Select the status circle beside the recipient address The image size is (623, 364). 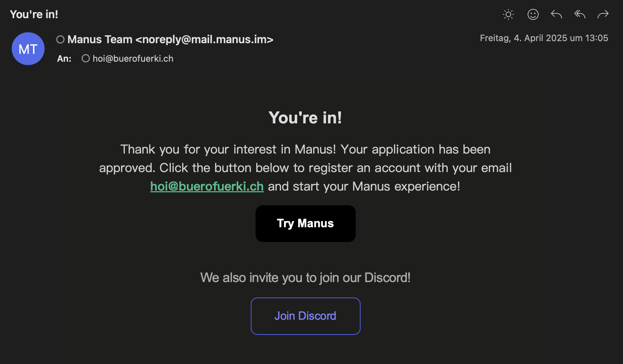click(86, 59)
